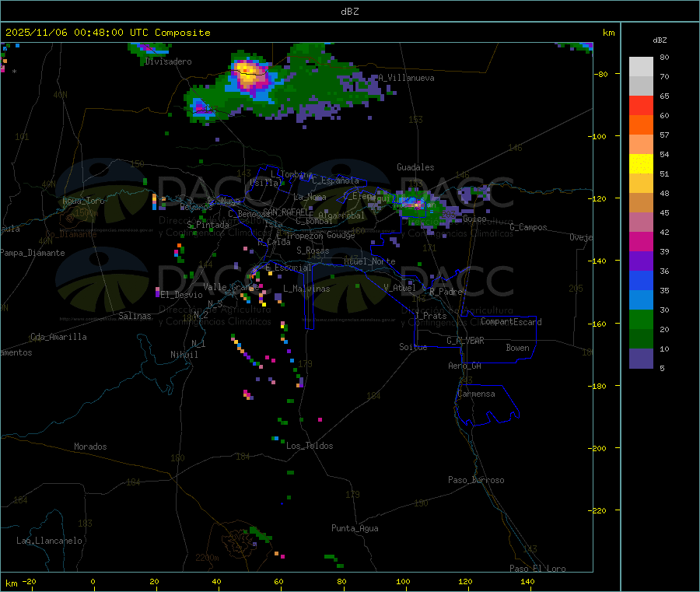
Task: Click the Agua_Toro location label
Action: pos(83,201)
